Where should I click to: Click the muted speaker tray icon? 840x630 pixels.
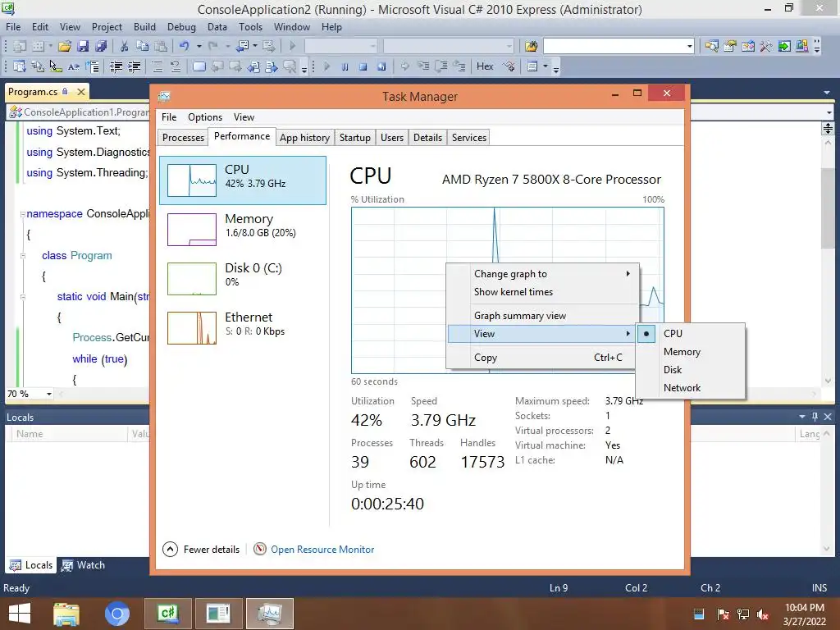coord(763,614)
